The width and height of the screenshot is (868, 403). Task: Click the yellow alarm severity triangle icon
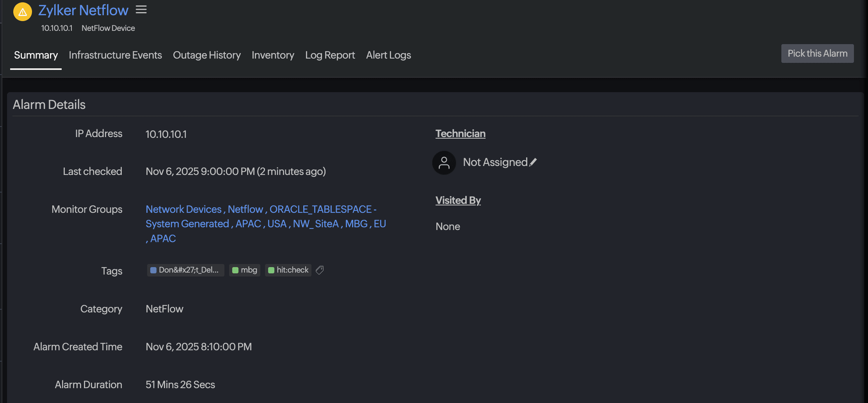point(22,12)
